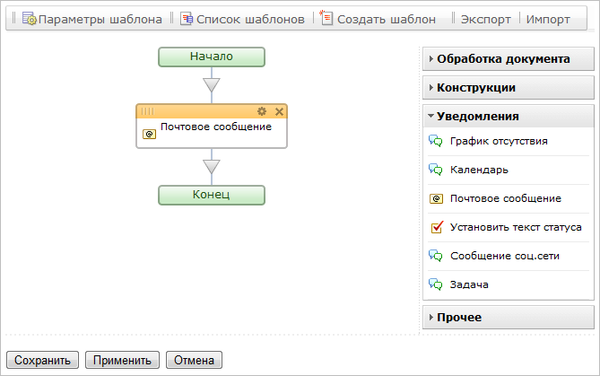Screen dimensions: 600x376
Task: Click the Сохранить button
Action: pyautogui.click(x=42, y=360)
